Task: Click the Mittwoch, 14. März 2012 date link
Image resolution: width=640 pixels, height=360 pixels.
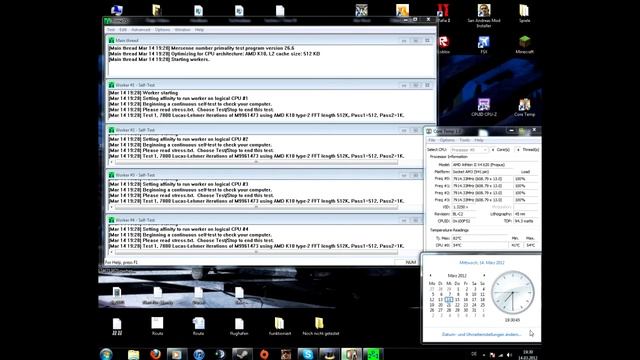Action: (x=482, y=262)
